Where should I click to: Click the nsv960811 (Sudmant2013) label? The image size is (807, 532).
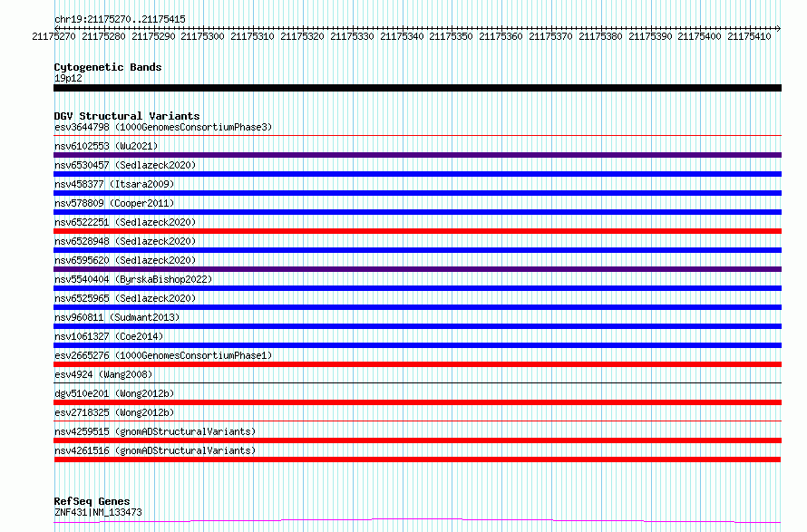click(x=117, y=317)
